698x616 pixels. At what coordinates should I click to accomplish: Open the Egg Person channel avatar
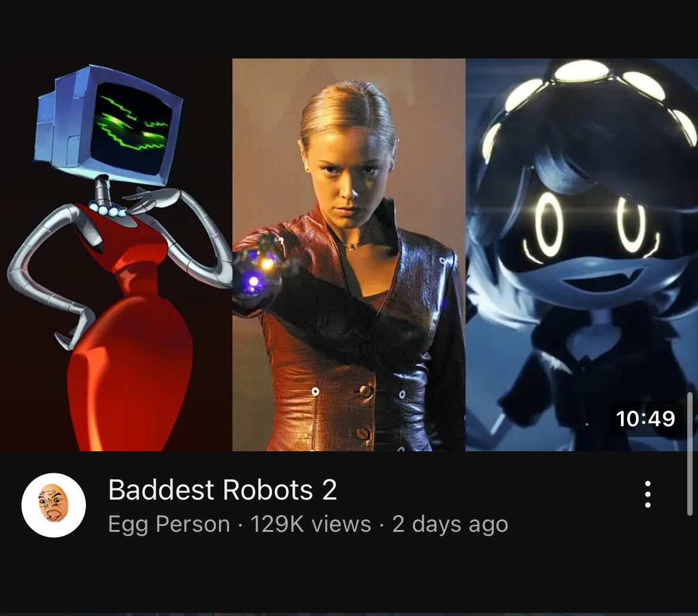click(54, 505)
